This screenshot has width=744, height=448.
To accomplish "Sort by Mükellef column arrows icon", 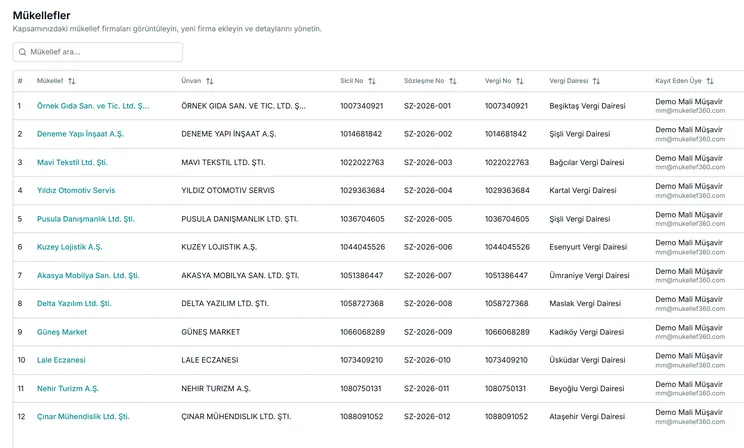I will [72, 81].
